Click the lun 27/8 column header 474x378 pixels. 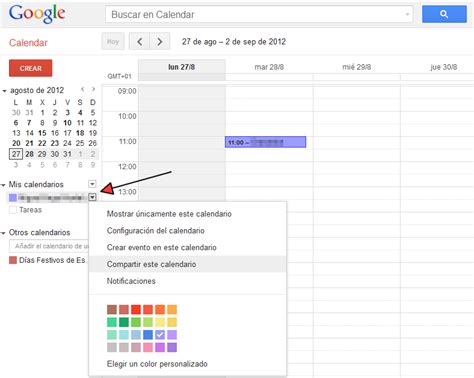coord(182,67)
